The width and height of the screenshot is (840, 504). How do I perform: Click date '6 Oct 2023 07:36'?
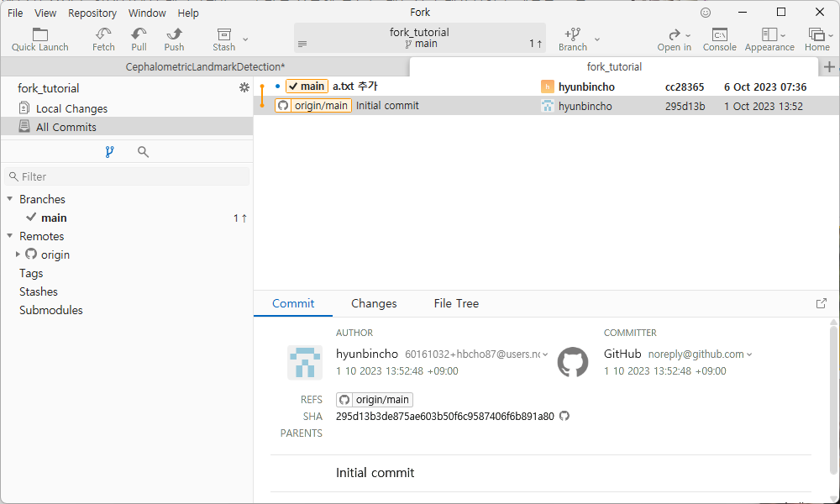point(765,87)
